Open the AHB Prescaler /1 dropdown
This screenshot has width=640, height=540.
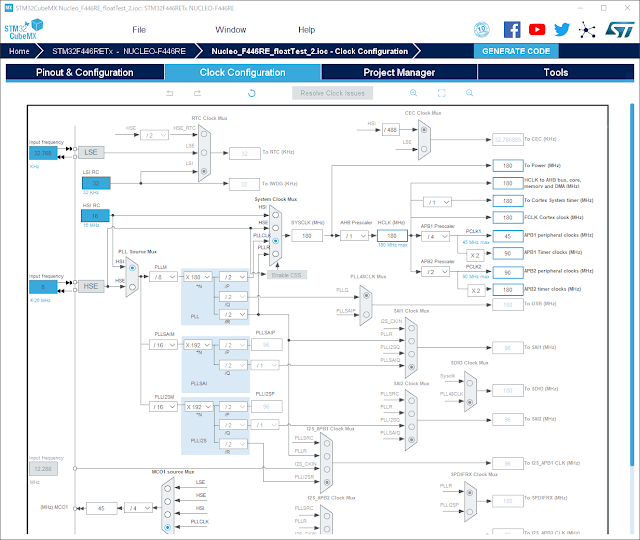pos(354,236)
